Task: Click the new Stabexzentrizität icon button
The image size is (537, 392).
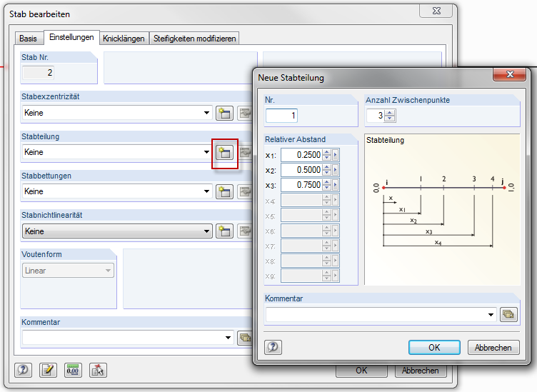Action: tap(224, 113)
